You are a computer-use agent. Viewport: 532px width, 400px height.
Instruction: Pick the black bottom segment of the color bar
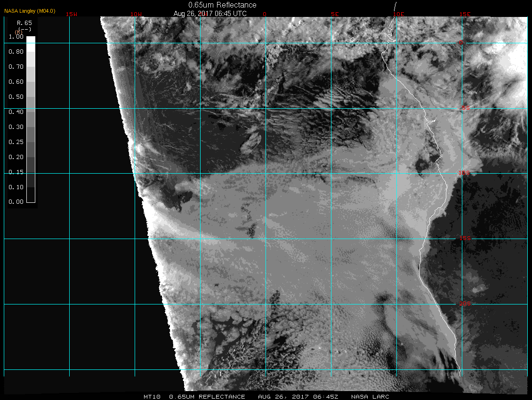click(31, 195)
